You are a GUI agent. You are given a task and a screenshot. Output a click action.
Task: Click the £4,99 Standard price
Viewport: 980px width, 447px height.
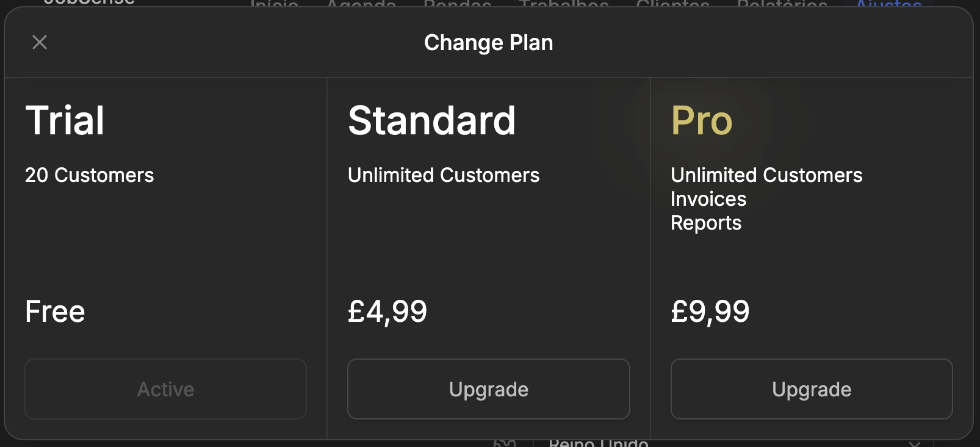387,311
